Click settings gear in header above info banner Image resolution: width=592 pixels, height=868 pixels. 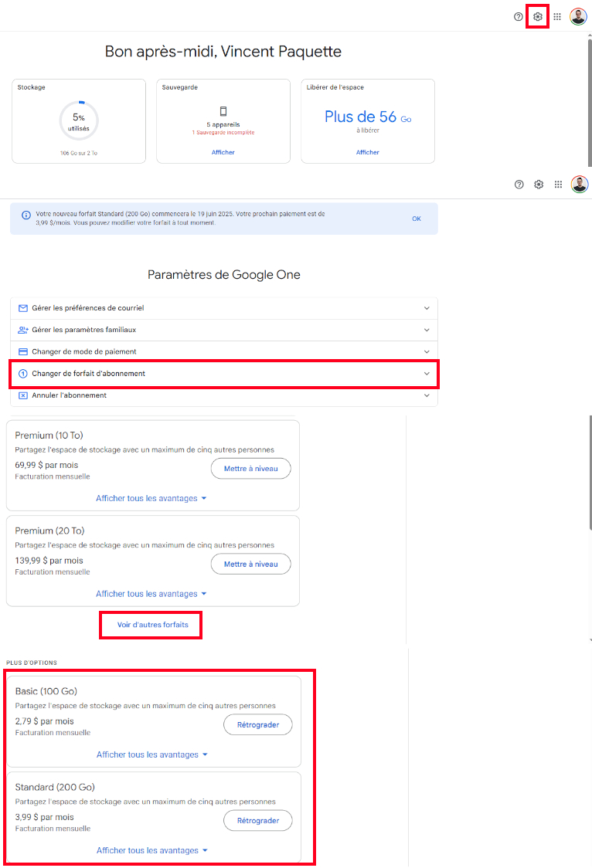point(539,185)
